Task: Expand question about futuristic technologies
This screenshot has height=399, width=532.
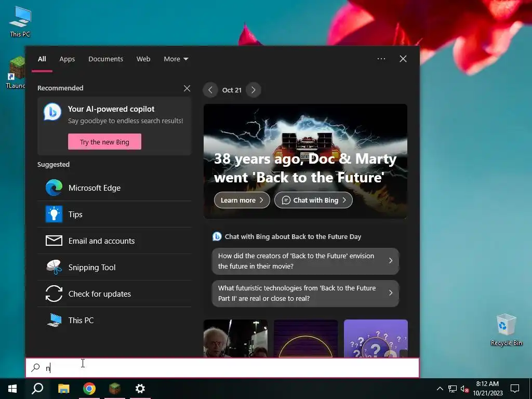Action: 305,293
